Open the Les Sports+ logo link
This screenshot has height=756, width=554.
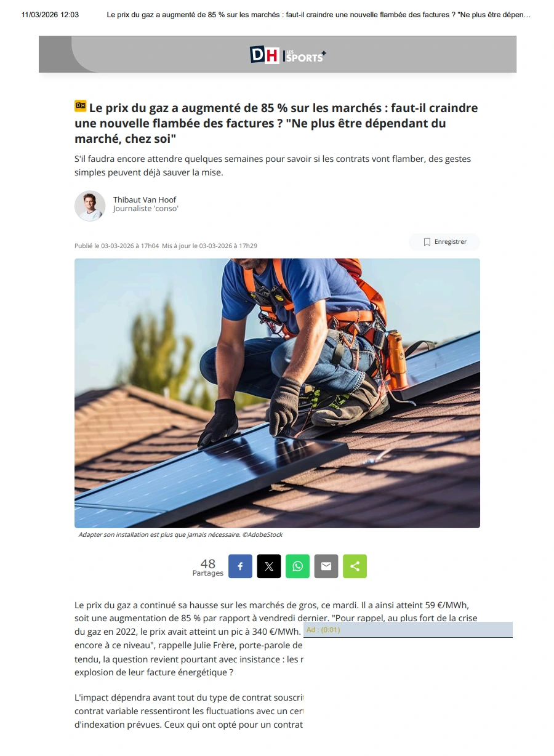tap(305, 56)
